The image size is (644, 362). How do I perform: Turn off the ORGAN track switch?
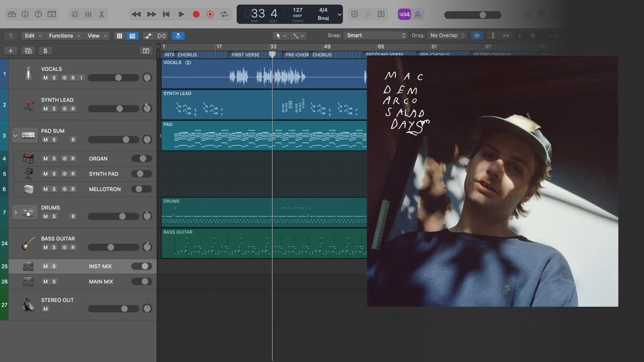141,158
